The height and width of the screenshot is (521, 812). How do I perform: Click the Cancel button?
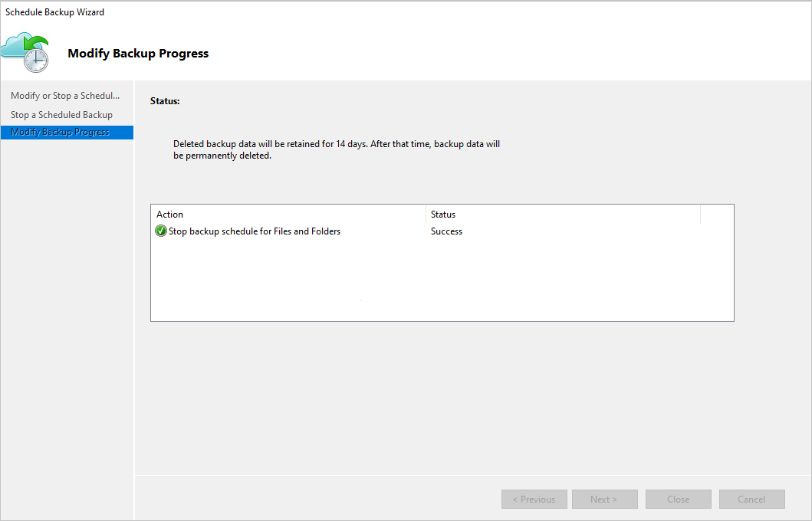(751, 499)
